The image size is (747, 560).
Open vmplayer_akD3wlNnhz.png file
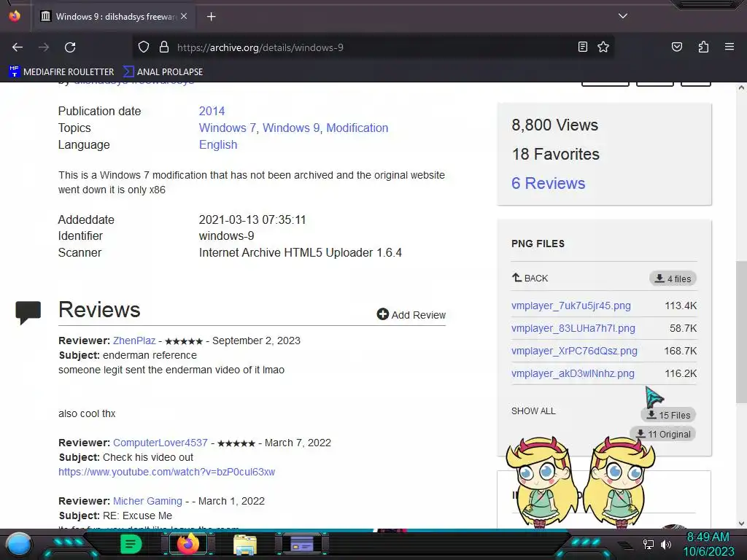point(573,374)
